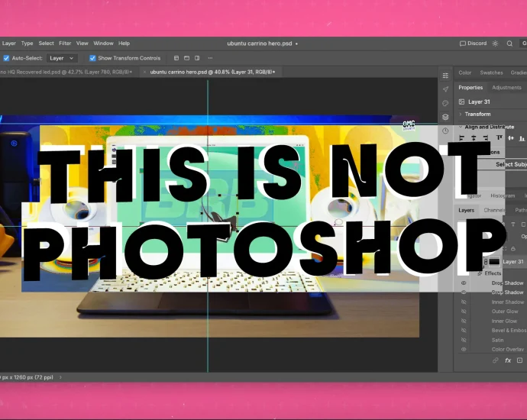Expand the Transform section in Properties

click(x=460, y=115)
